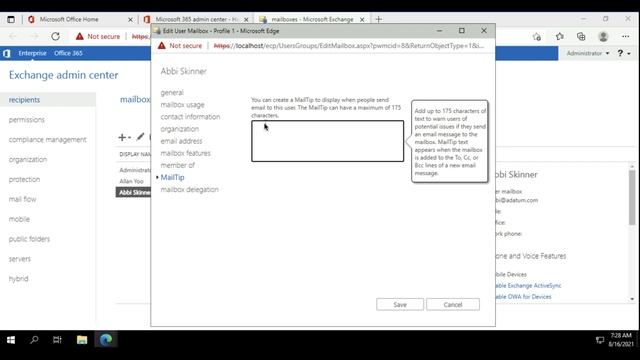This screenshot has width=640, height=360.
Task: Open the email address section
Action: point(181,141)
